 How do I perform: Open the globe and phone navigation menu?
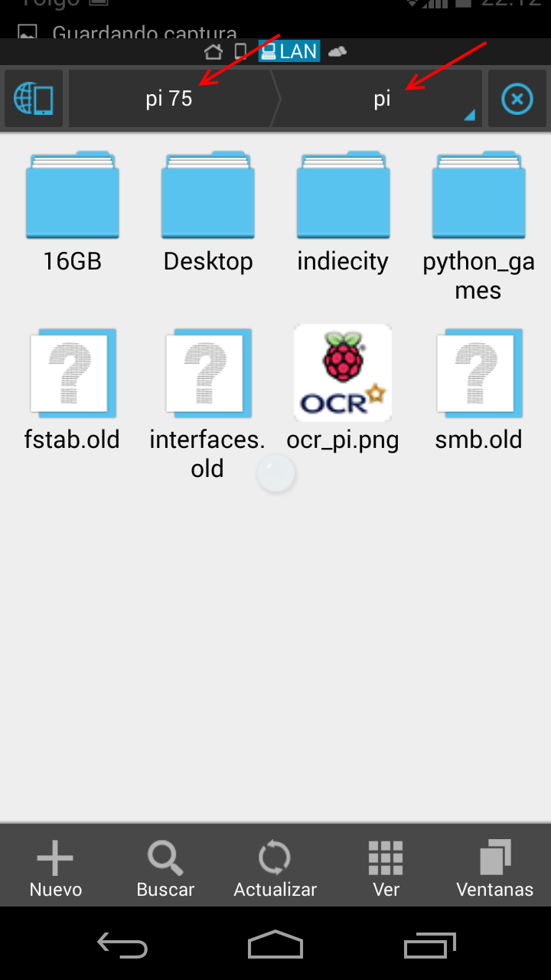coord(34,99)
